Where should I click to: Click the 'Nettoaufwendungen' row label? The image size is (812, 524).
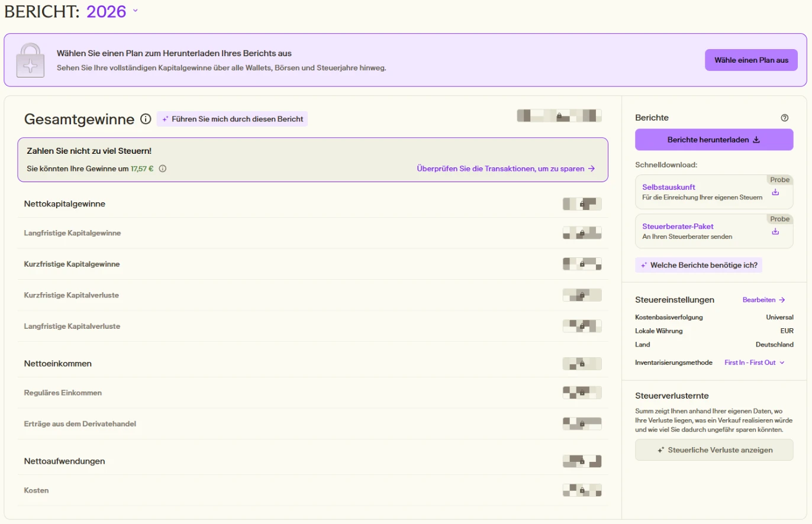(65, 461)
